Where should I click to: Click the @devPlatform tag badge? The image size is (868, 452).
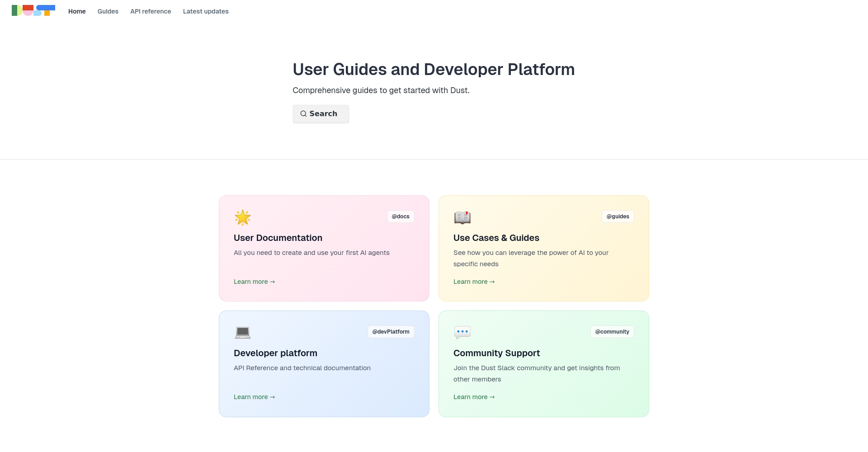(x=391, y=332)
